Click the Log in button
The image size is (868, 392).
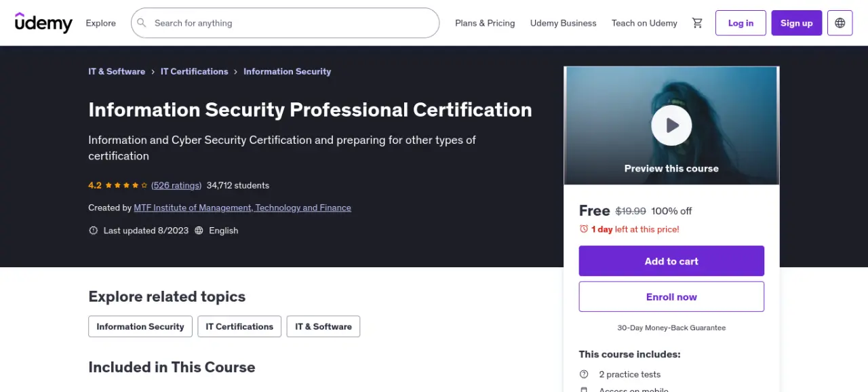(741, 23)
